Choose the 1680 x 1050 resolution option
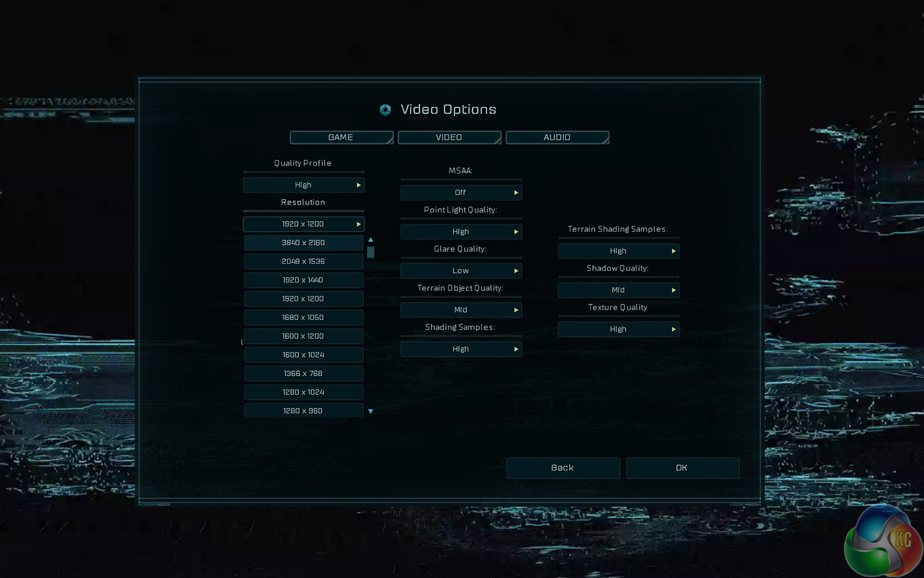This screenshot has width=924, height=578. click(304, 317)
